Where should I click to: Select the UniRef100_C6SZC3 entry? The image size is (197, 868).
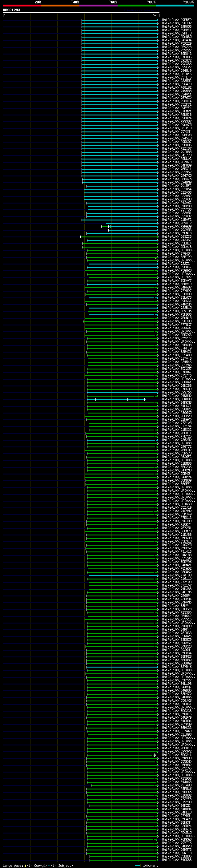[x=177, y=236]
